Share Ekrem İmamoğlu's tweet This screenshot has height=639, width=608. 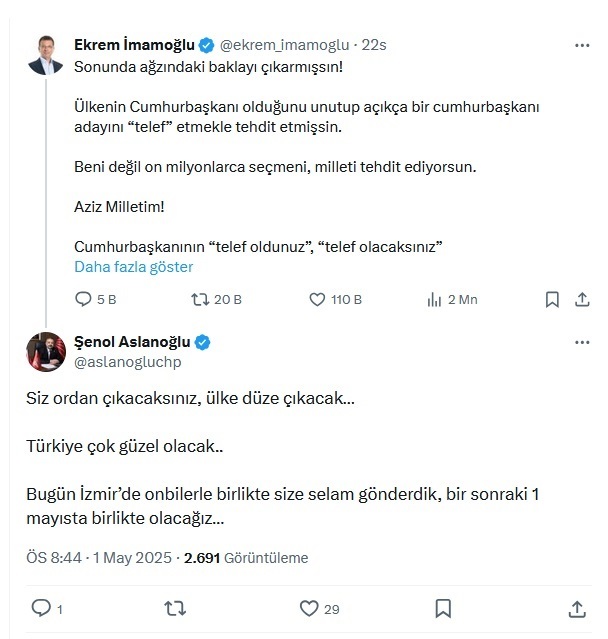[581, 299]
